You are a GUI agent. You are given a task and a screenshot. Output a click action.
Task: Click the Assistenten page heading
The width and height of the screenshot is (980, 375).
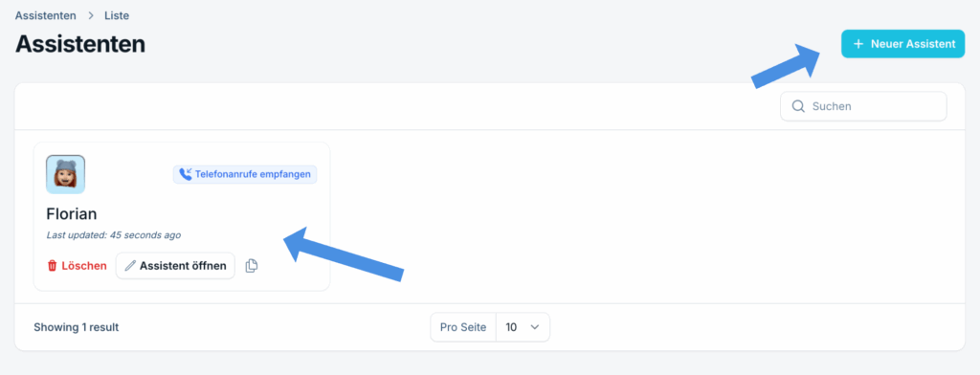coord(80,44)
